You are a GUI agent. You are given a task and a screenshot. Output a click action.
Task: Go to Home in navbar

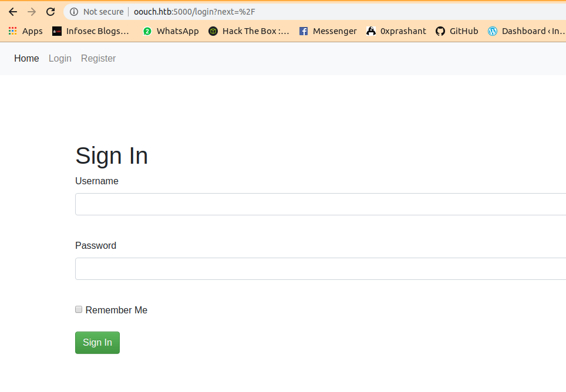(26, 58)
